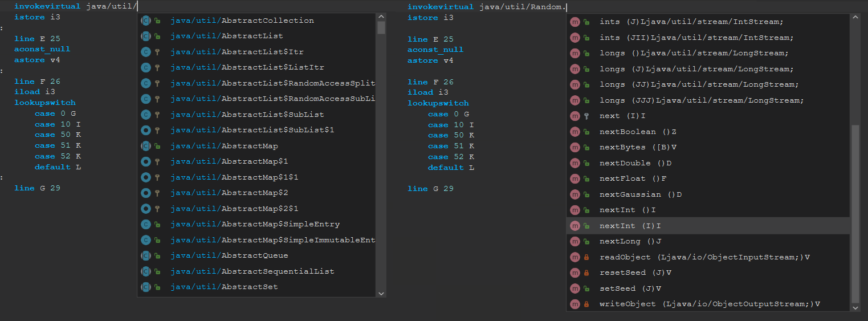The image size is (868, 321).
Task: Select nextFloat ()F method
Action: point(708,178)
